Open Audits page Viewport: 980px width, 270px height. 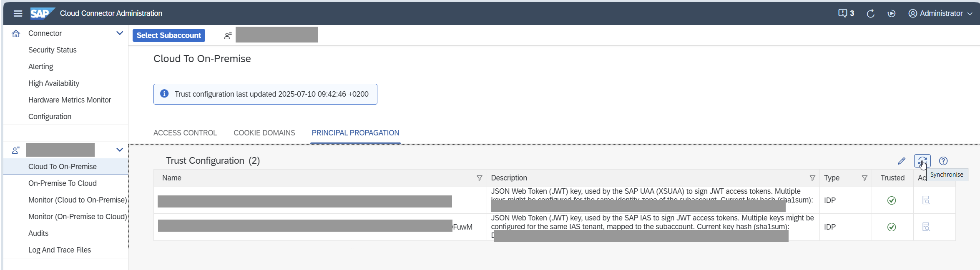click(x=38, y=233)
